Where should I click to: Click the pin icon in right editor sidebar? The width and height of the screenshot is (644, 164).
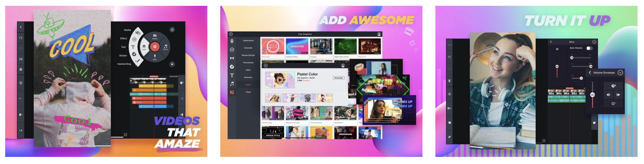click(x=449, y=137)
